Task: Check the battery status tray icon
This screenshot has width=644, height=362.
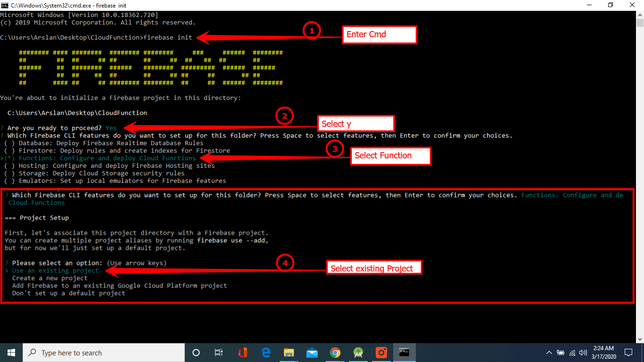Action: (x=561, y=353)
